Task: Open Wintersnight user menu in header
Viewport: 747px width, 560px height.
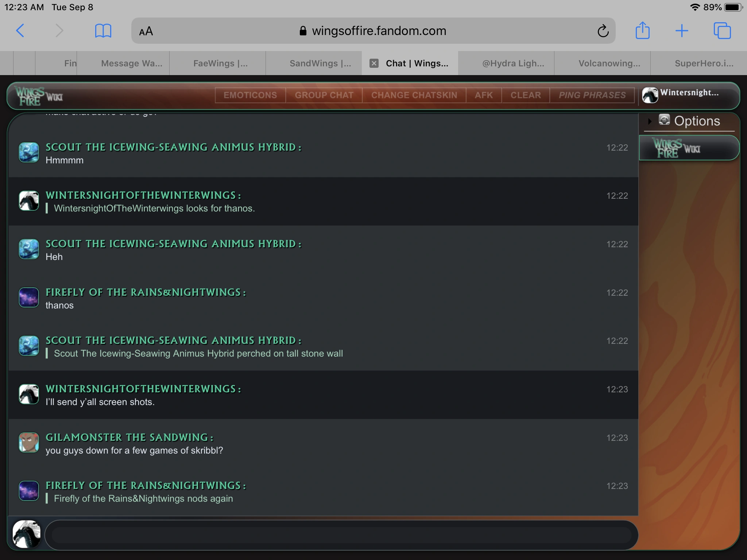Action: tap(686, 94)
